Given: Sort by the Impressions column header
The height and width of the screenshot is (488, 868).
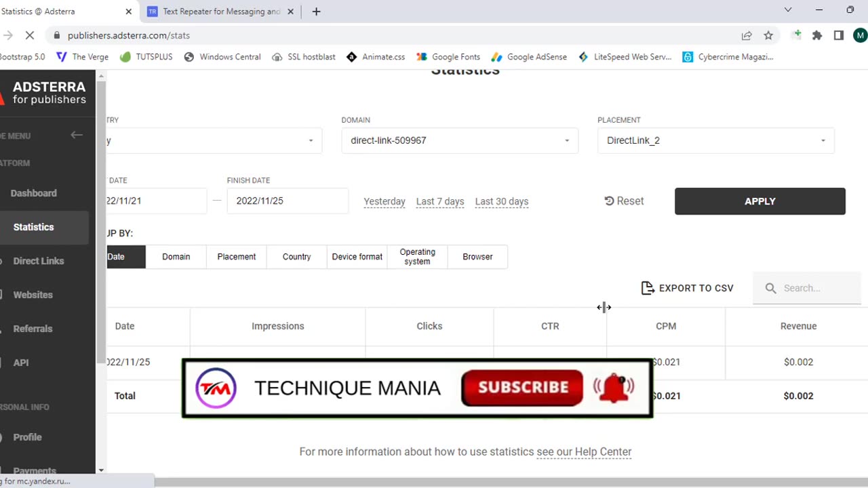Looking at the screenshot, I should (x=278, y=326).
